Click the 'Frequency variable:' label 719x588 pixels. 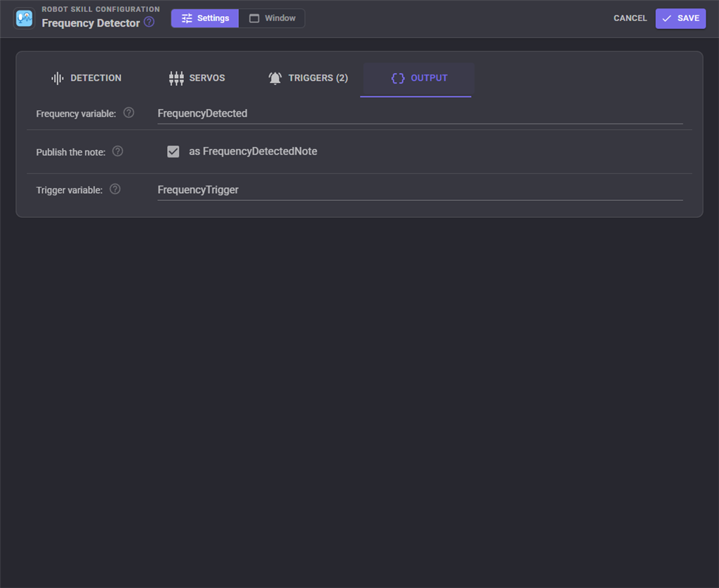pyautogui.click(x=76, y=114)
